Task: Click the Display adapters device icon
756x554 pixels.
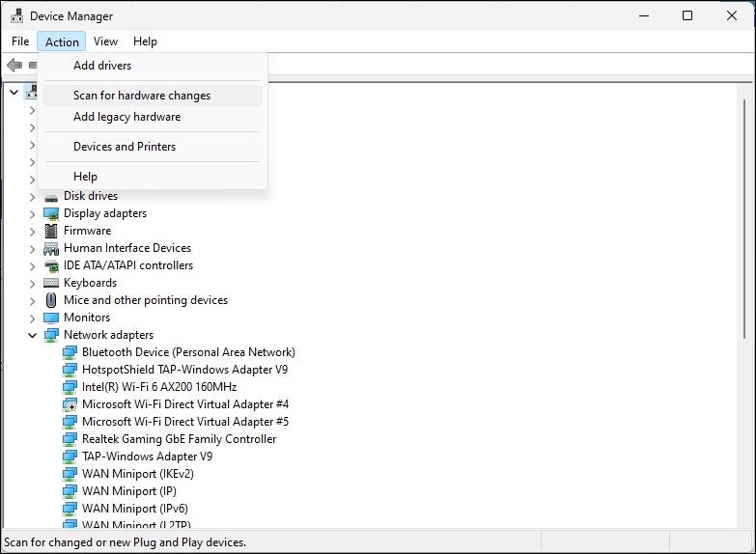Action: coord(51,213)
